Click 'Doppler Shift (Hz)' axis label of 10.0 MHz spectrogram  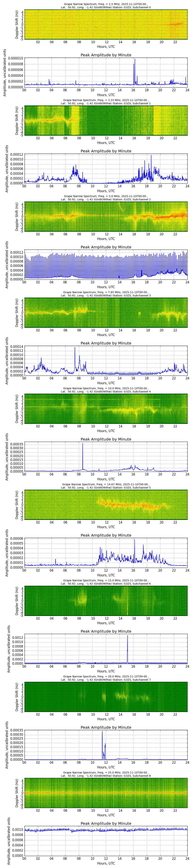(x=17, y=409)
